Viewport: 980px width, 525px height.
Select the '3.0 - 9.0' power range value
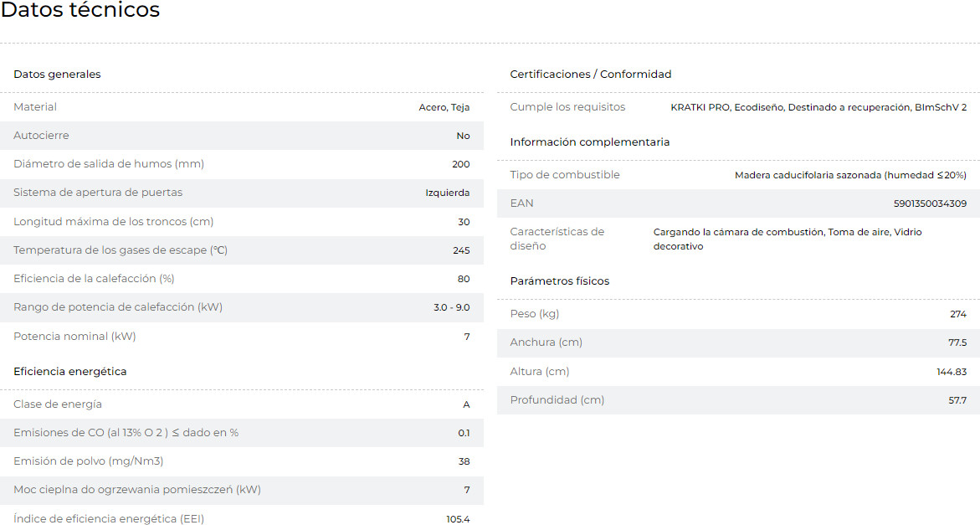click(x=451, y=307)
